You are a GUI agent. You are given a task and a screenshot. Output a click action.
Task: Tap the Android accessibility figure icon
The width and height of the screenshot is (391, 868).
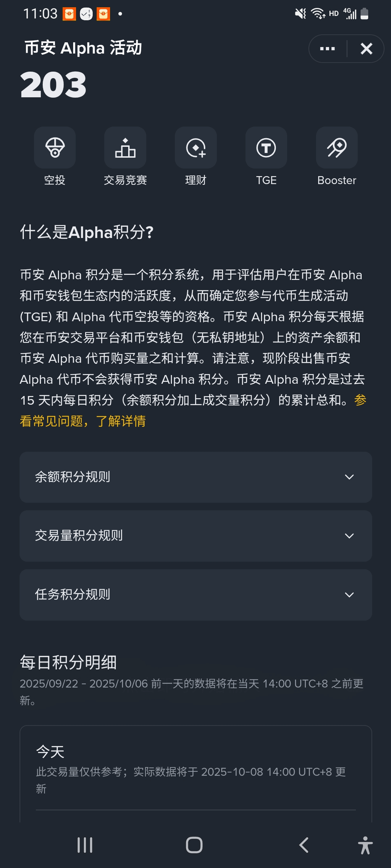pos(365,845)
